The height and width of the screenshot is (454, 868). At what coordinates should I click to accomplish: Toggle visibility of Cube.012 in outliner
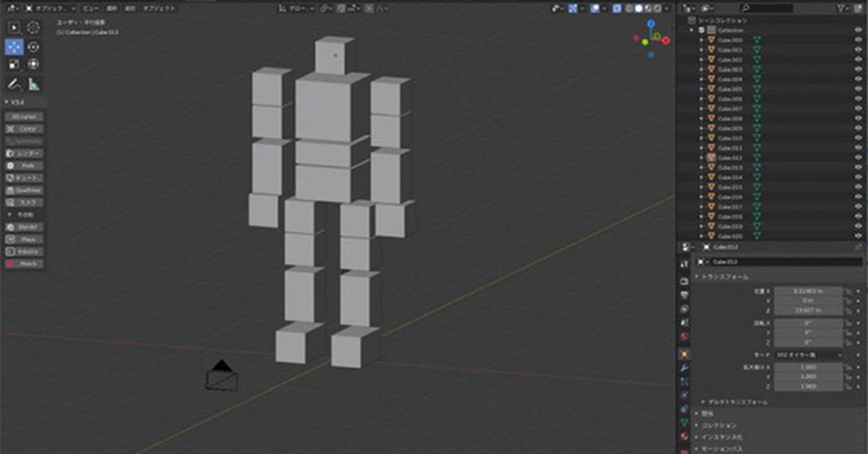coord(858,158)
